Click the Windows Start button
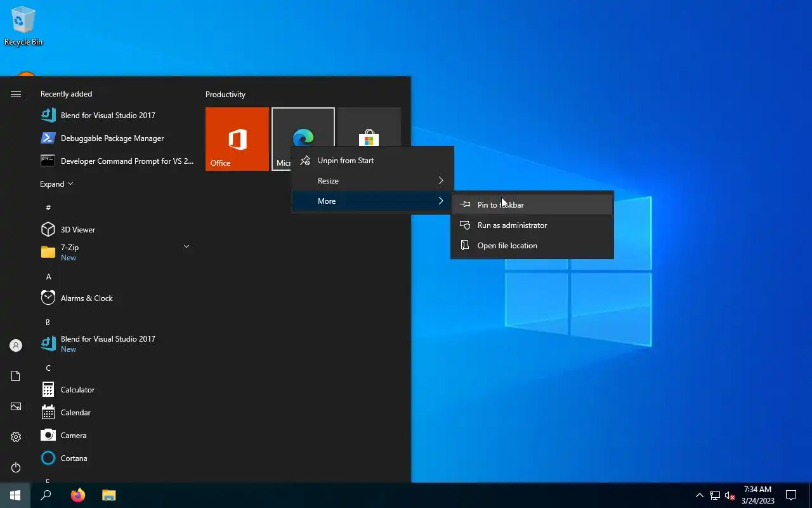 15,495
